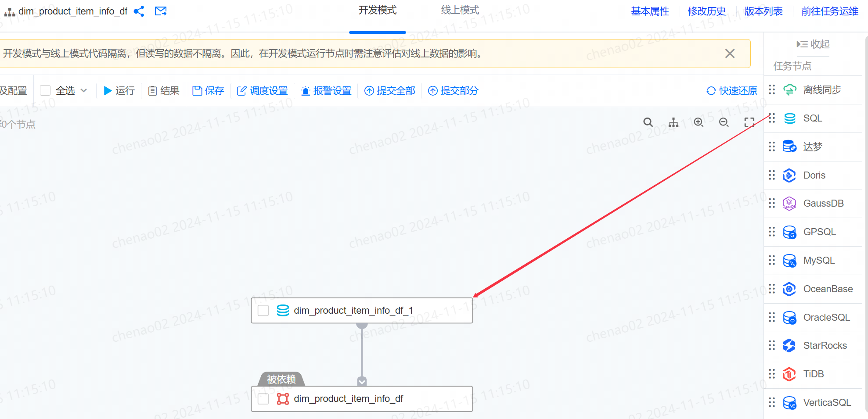
Task: Tick the 全选 checkbox
Action: coord(45,91)
